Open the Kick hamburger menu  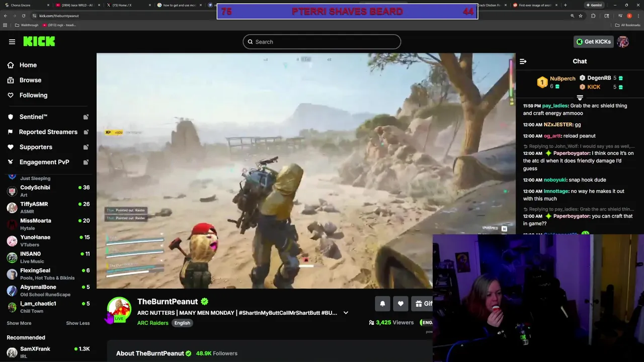coord(12,42)
